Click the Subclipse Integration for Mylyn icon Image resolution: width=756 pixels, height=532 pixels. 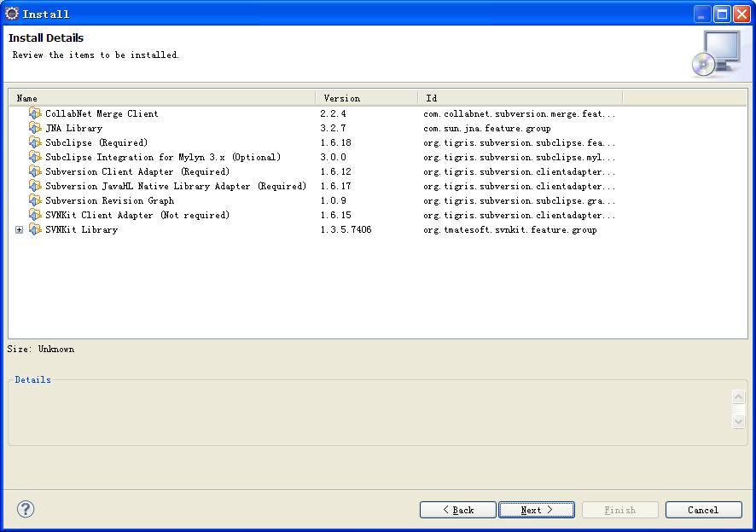click(35, 157)
